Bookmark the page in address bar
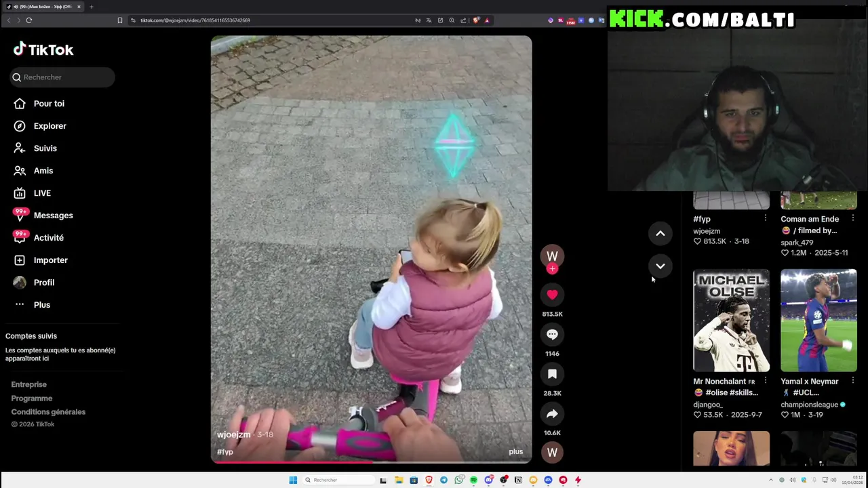 [120, 20]
